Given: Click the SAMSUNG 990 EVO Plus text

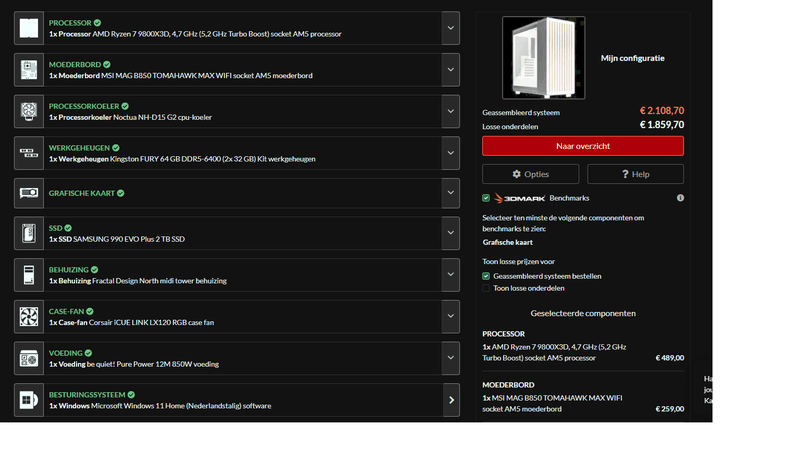Looking at the screenshot, I should [129, 239].
